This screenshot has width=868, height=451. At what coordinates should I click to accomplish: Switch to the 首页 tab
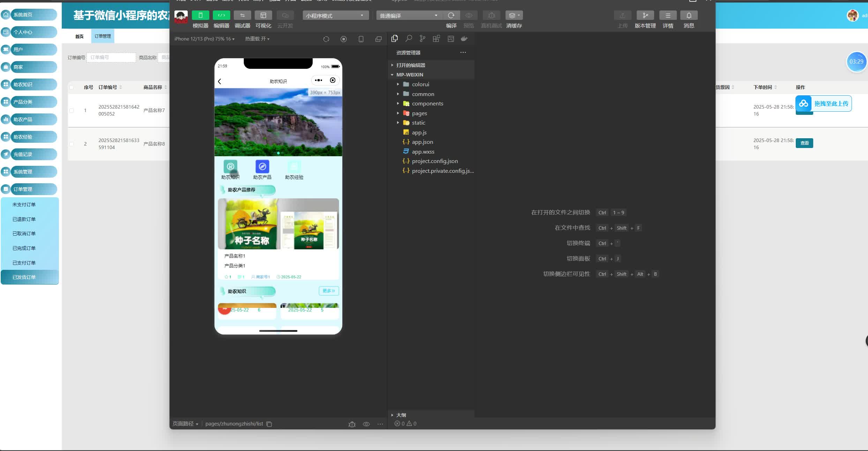(80, 36)
